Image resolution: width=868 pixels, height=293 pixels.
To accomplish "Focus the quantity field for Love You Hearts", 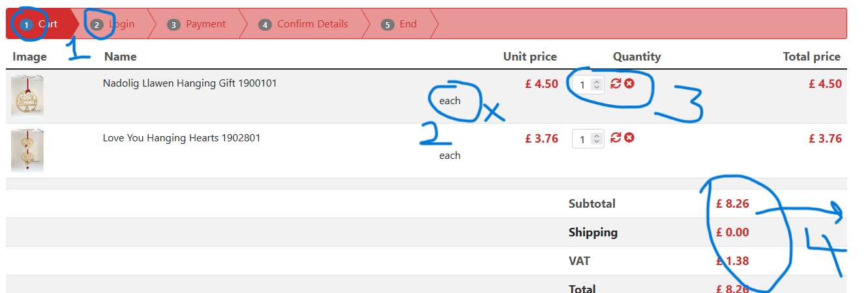I will coord(582,139).
